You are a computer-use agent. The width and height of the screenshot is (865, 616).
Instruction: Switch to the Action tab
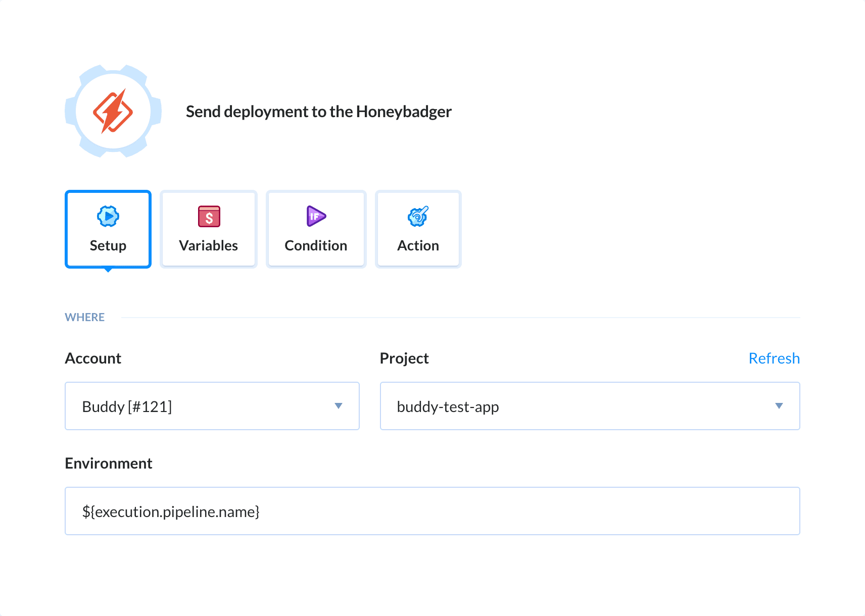pos(418,229)
